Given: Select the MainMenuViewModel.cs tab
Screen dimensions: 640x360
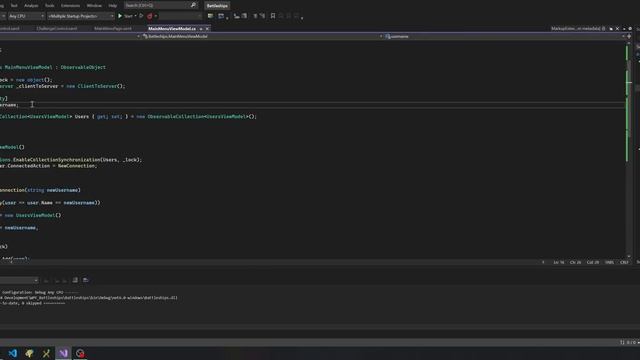Looking at the screenshot, I should pyautogui.click(x=172, y=29).
